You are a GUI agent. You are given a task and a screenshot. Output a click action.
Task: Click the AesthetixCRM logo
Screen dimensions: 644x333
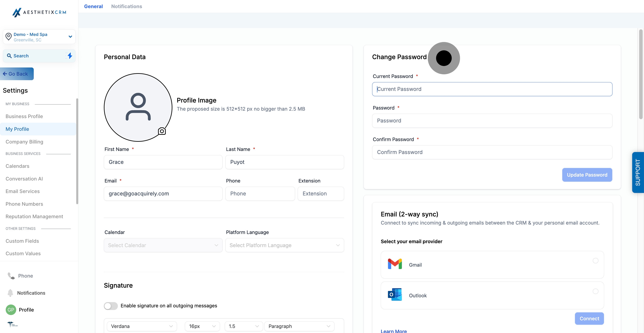pos(39,12)
